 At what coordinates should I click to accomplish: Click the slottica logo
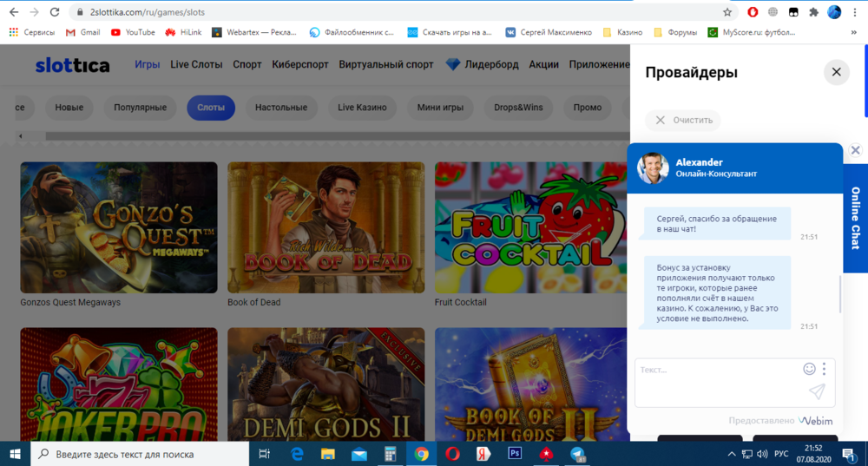73,65
